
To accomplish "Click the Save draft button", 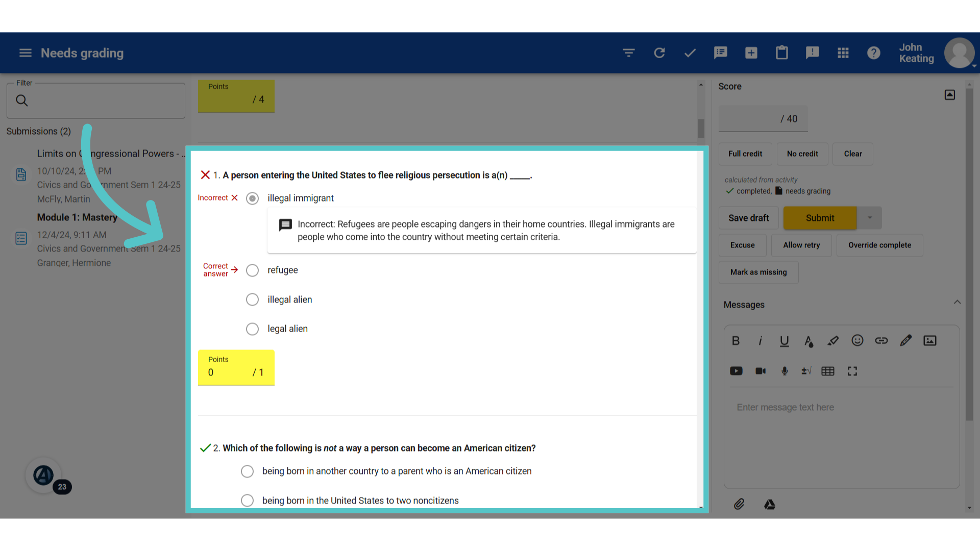I will 749,218.
